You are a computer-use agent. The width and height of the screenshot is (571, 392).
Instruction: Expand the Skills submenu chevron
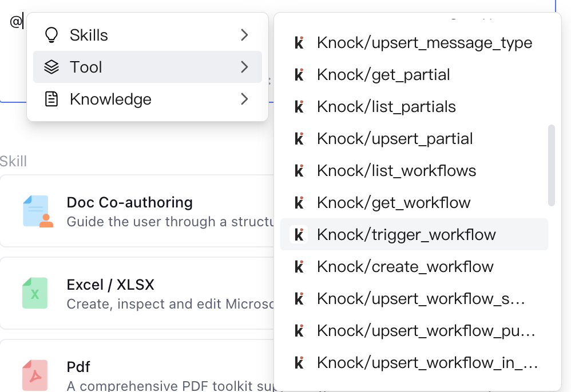(x=244, y=35)
